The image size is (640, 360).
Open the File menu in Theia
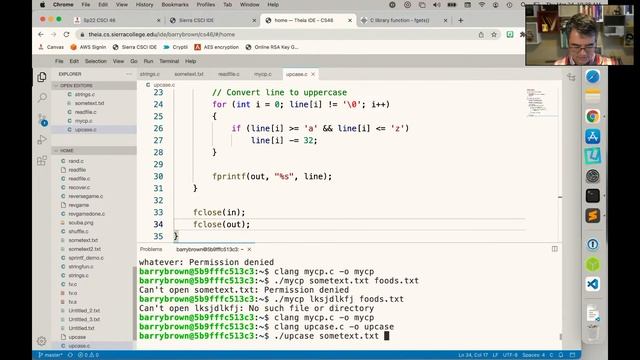pyautogui.click(x=59, y=61)
